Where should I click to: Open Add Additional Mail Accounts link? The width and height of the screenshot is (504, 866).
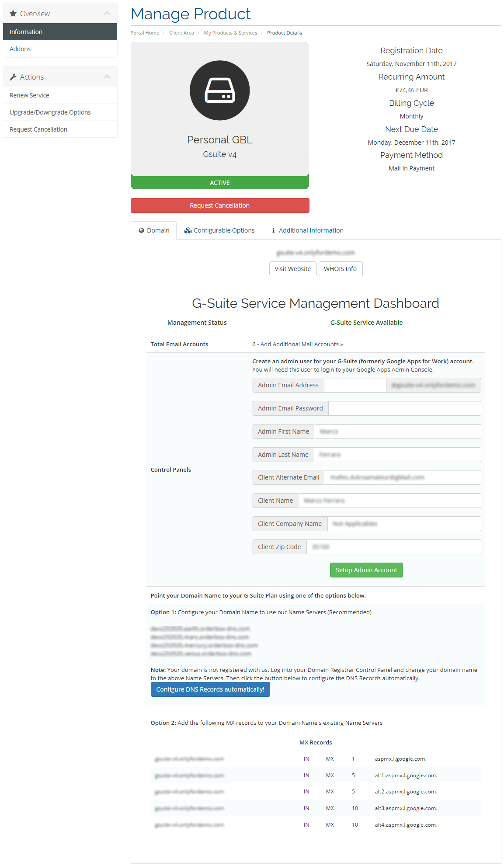pyautogui.click(x=302, y=344)
